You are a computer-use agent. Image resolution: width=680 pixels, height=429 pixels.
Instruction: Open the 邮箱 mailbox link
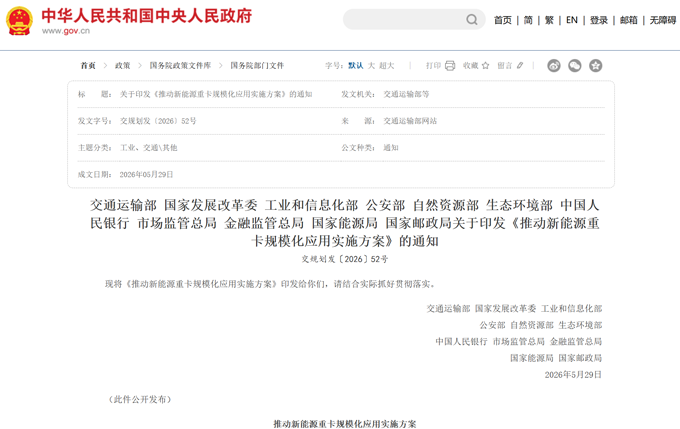(628, 20)
